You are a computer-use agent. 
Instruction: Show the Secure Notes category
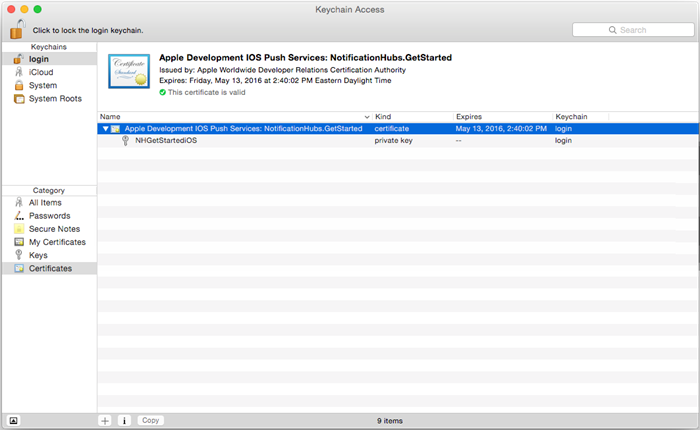pyautogui.click(x=49, y=229)
